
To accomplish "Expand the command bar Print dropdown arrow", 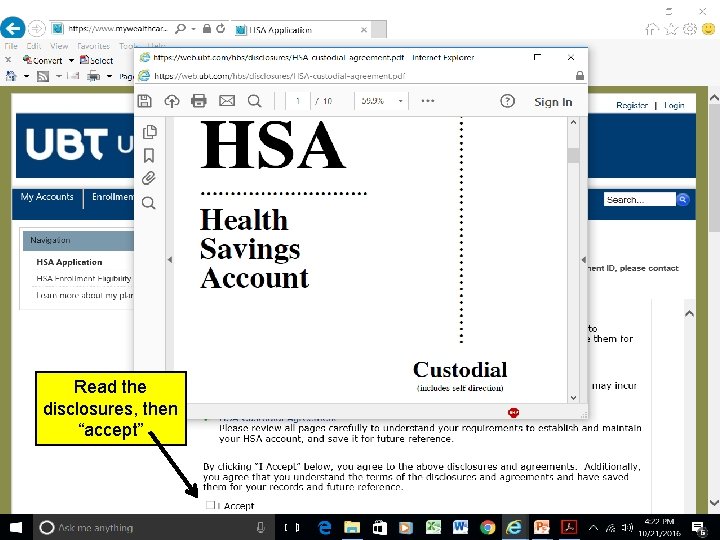I will point(109,76).
